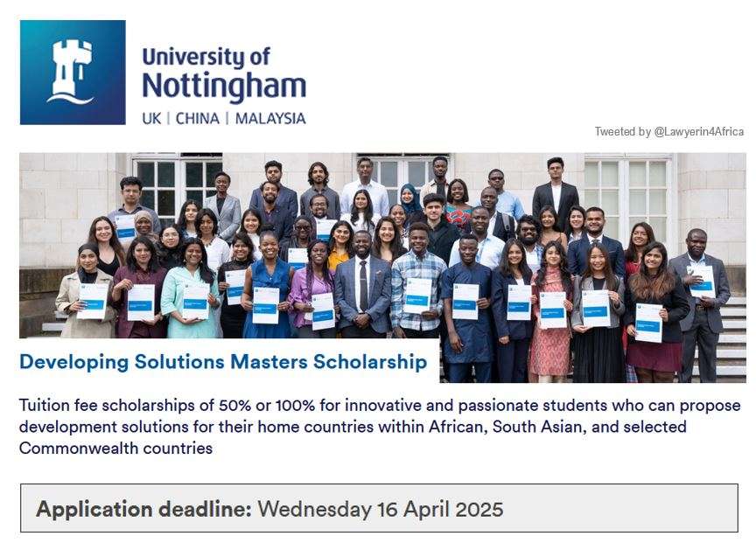
Task: Click the "University of" logo text
Action: 206,58
